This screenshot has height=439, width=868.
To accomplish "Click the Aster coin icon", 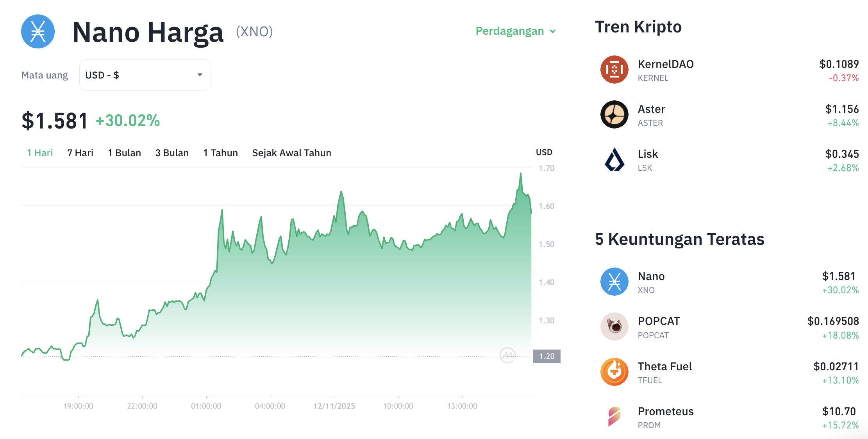I will pyautogui.click(x=614, y=114).
